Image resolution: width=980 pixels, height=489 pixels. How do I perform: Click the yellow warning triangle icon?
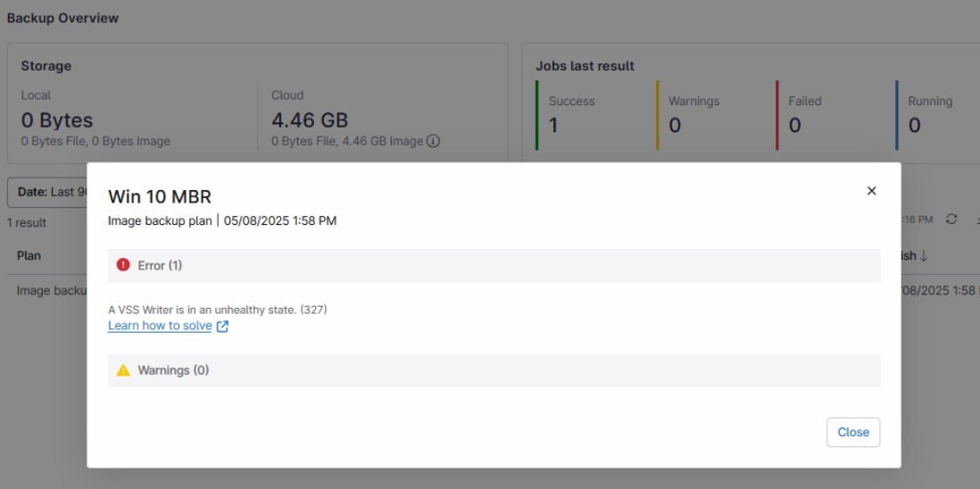pyautogui.click(x=123, y=370)
